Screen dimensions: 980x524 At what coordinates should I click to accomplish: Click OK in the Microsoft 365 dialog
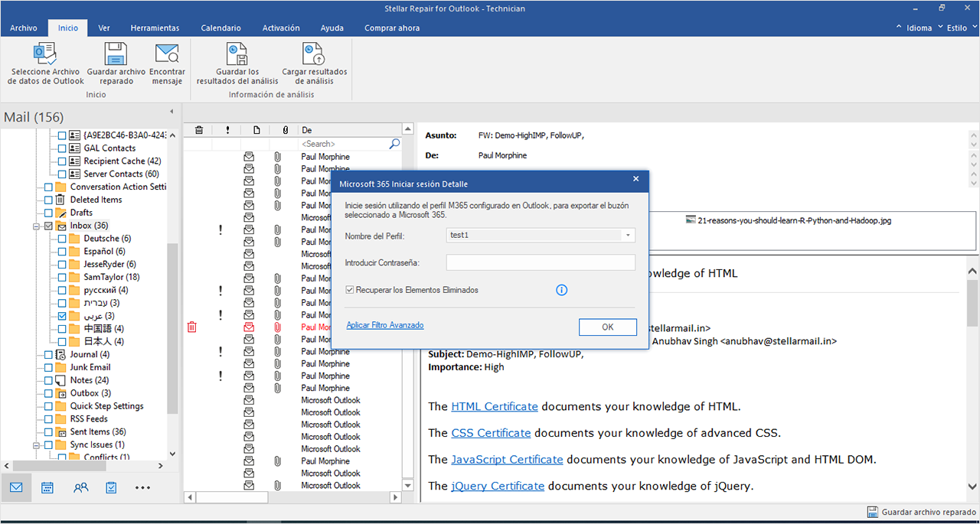click(x=608, y=327)
